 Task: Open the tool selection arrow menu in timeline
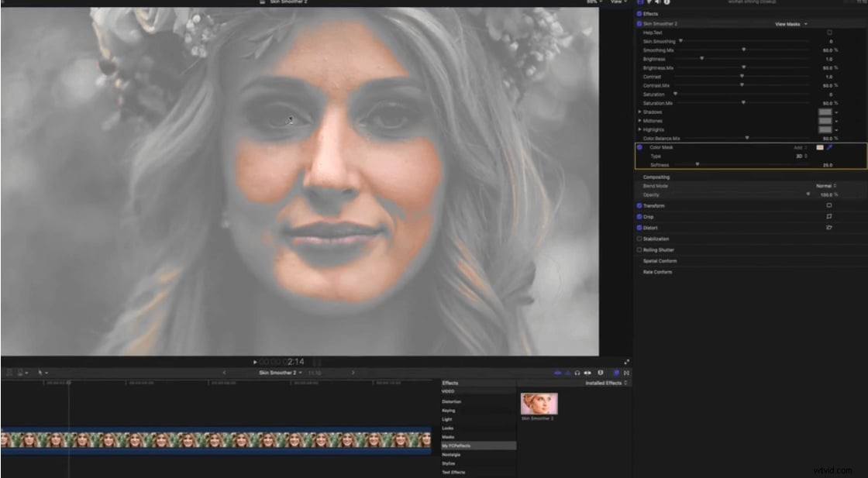pyautogui.click(x=43, y=373)
